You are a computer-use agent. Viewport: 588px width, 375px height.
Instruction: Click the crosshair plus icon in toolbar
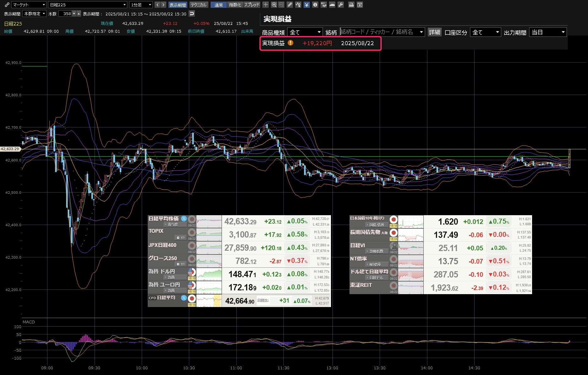pyautogui.click(x=266, y=5)
